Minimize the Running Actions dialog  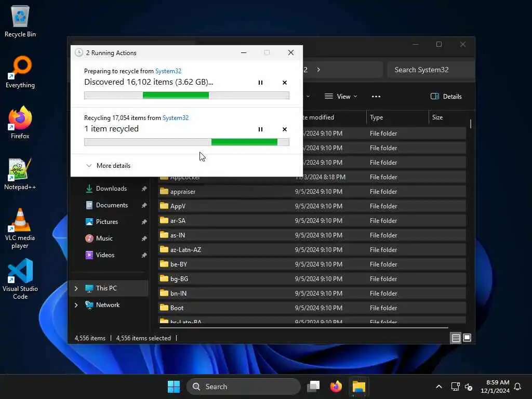coord(244,52)
